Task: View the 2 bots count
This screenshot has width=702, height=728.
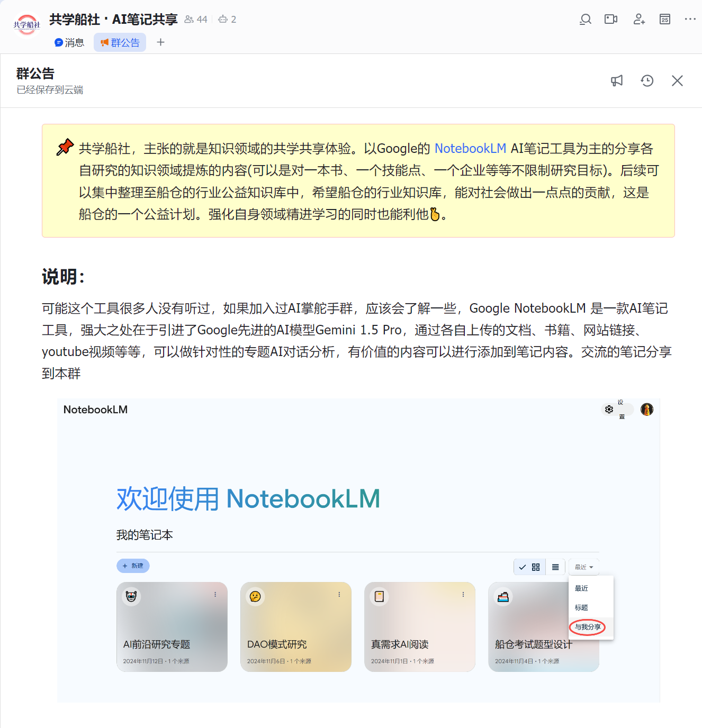Action: 227,20
